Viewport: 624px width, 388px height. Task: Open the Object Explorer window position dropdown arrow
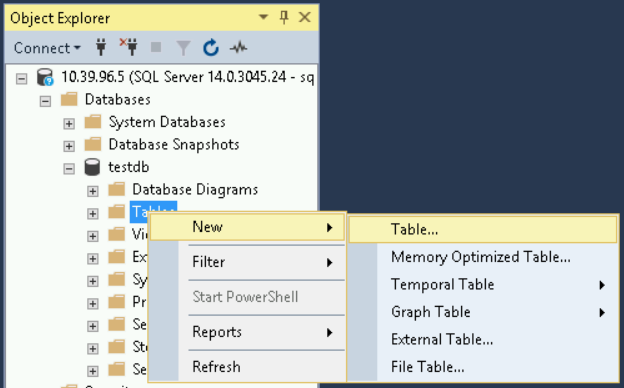click(263, 17)
